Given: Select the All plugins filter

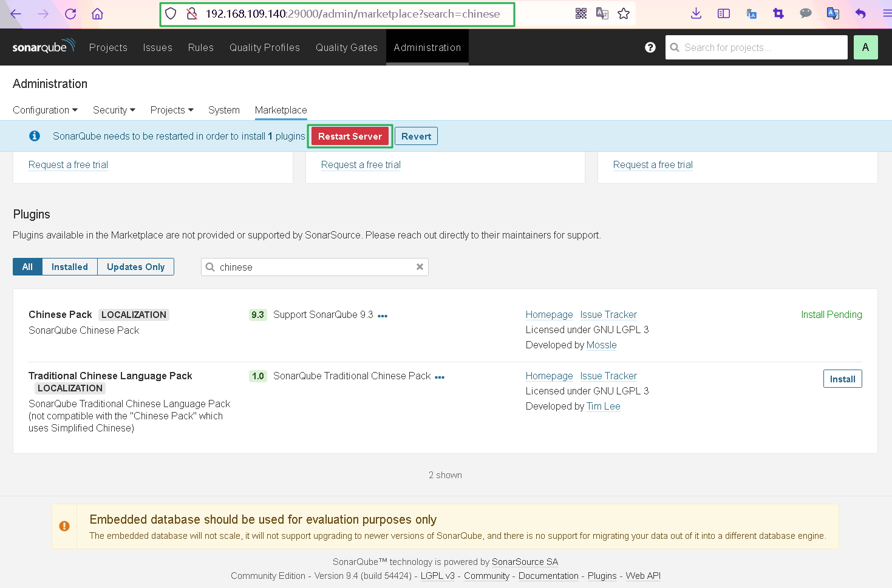Looking at the screenshot, I should (27, 267).
